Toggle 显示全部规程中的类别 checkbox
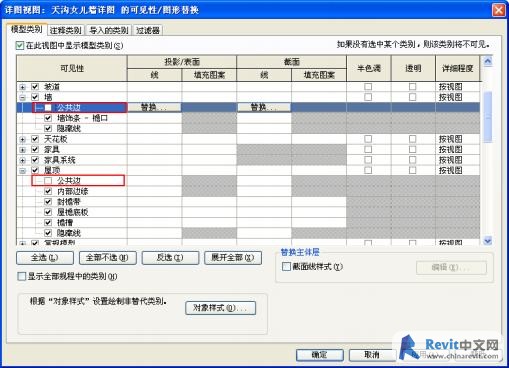Image resolution: width=509 pixels, height=368 pixels. coord(21,276)
